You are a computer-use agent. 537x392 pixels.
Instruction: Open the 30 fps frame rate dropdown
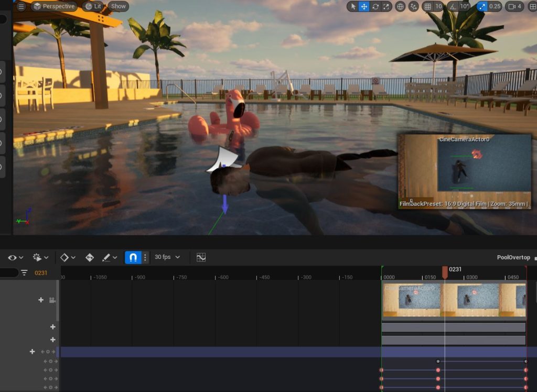[x=167, y=257]
